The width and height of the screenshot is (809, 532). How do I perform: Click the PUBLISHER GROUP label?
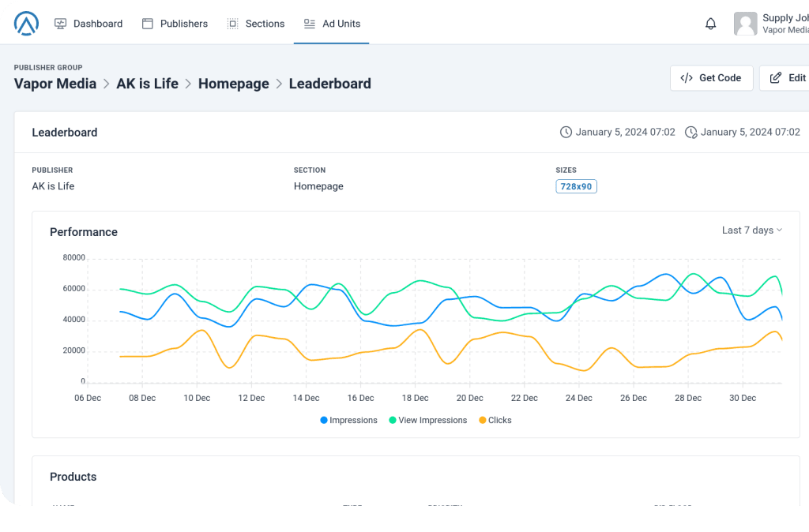coord(48,68)
